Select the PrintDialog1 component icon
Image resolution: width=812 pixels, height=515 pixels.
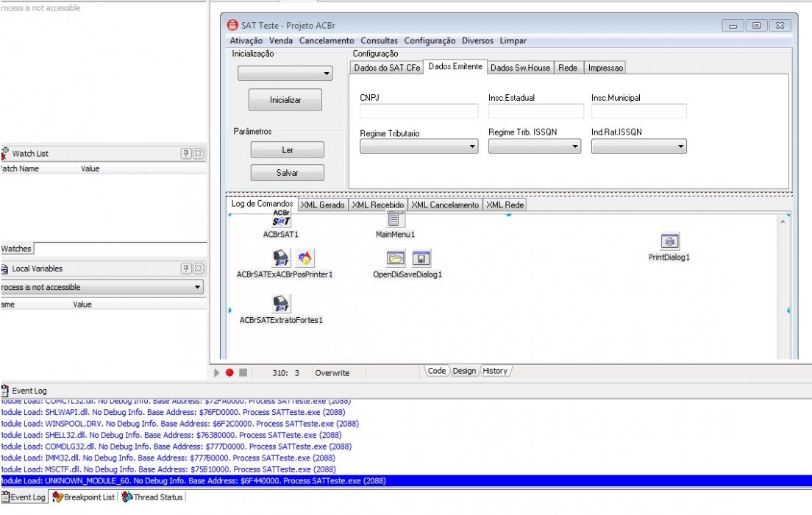pyautogui.click(x=669, y=241)
